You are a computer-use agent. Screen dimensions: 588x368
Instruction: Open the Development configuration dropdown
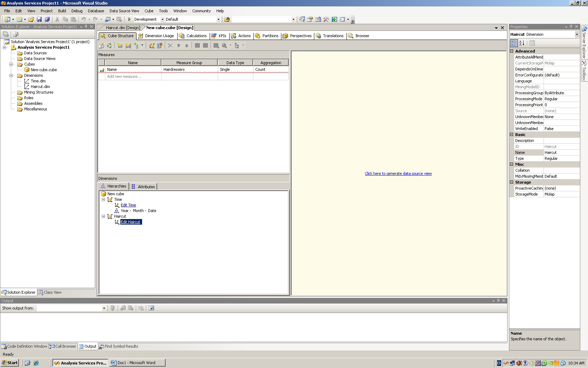pyautogui.click(x=162, y=19)
